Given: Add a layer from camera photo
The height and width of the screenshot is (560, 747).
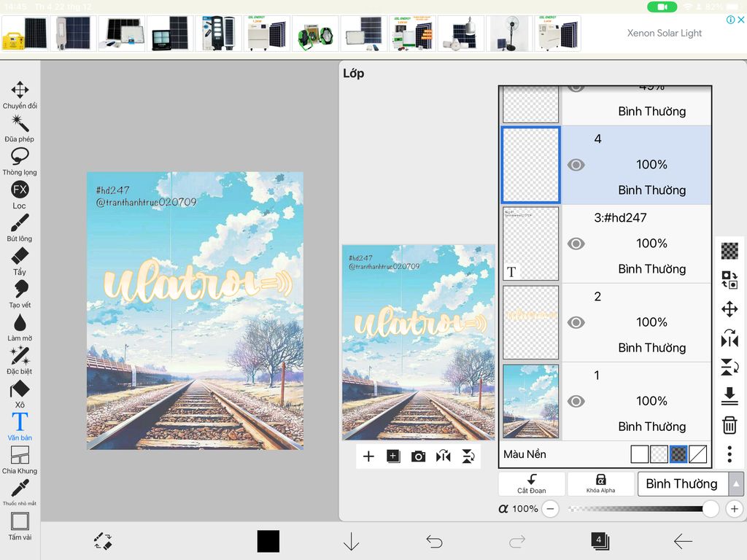Looking at the screenshot, I should point(418,456).
